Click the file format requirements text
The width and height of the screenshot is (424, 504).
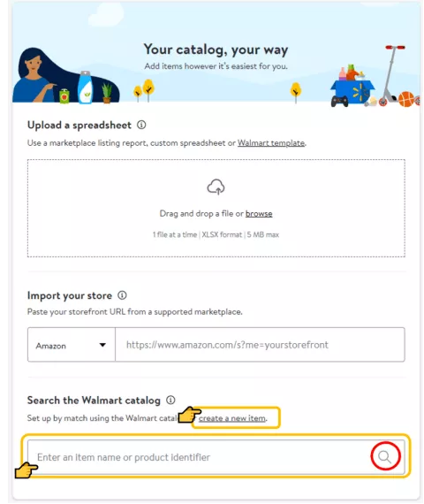(216, 234)
